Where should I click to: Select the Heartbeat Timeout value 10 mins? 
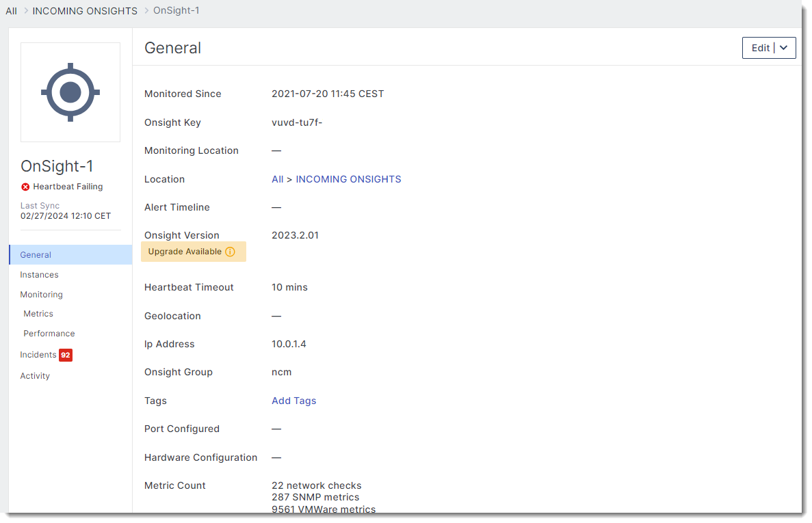tap(289, 287)
